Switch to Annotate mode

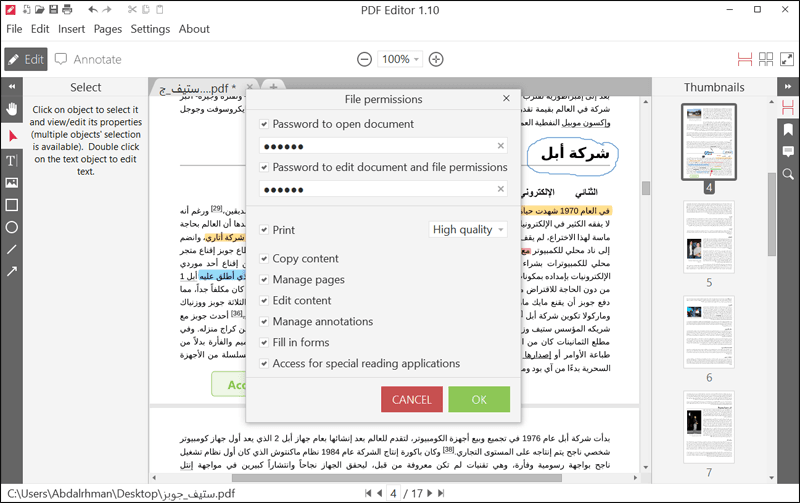coord(88,59)
